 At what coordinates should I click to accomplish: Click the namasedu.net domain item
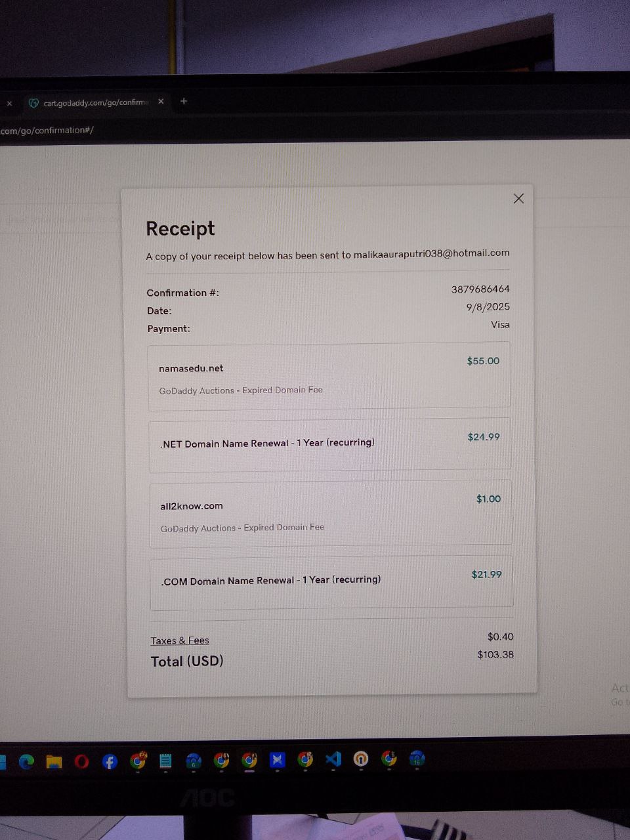pos(191,368)
